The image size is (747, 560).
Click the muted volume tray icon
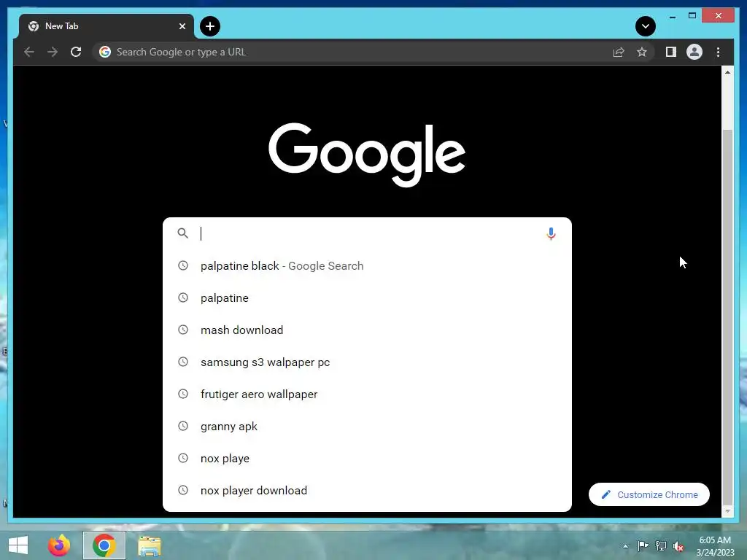tap(678, 546)
